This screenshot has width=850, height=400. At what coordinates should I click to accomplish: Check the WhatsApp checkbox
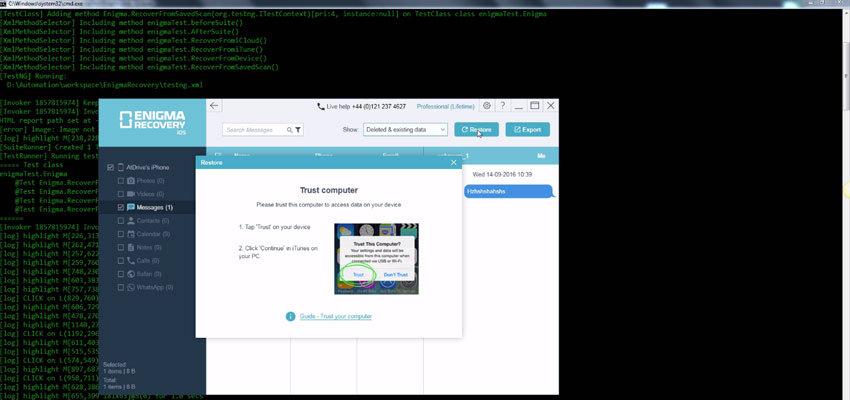point(120,287)
